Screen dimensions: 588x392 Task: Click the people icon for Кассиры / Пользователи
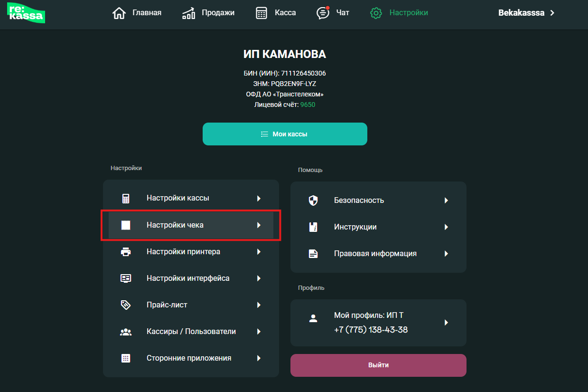pyautogui.click(x=126, y=332)
